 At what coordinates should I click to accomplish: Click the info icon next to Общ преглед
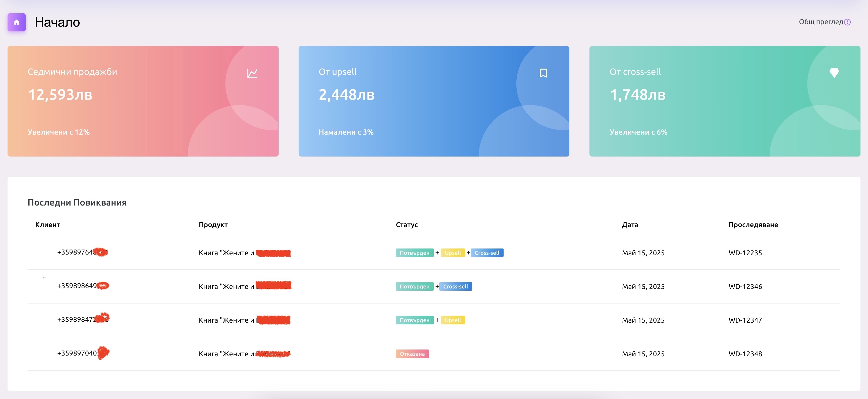847,22
